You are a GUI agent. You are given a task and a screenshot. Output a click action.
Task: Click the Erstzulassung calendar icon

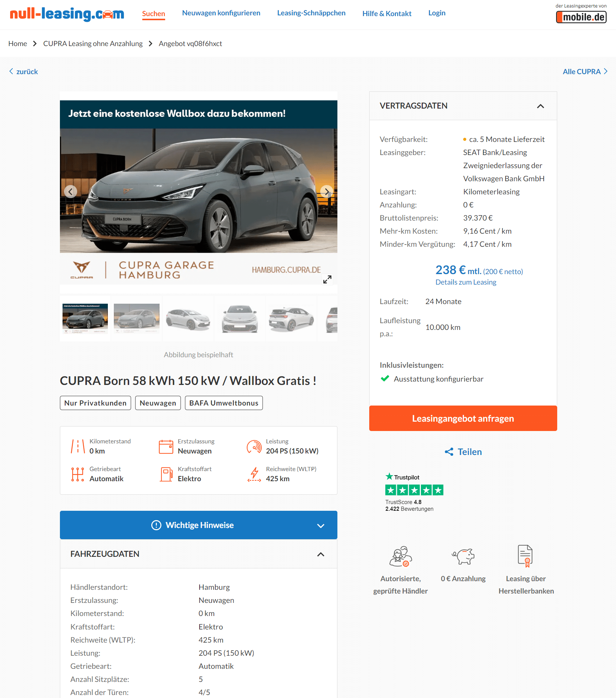click(x=166, y=446)
